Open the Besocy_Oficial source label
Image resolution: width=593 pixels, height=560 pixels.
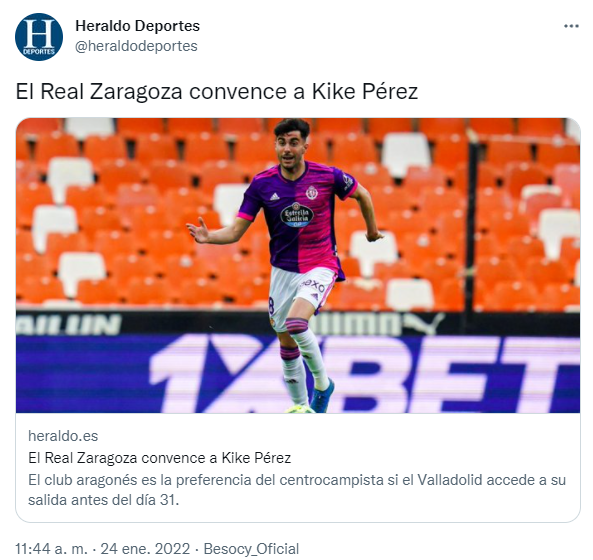251,549
